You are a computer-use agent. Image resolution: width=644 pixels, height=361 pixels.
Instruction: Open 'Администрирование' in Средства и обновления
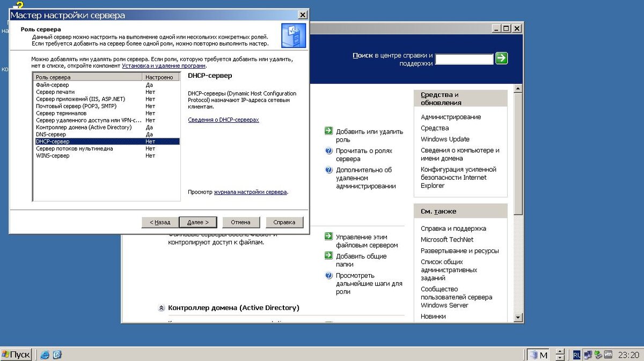point(451,117)
